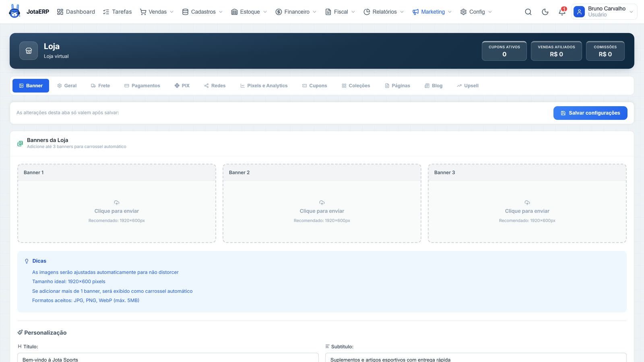Expand the Vendas menu chevron
Viewport: 644px width, 362px height.
(x=172, y=12)
